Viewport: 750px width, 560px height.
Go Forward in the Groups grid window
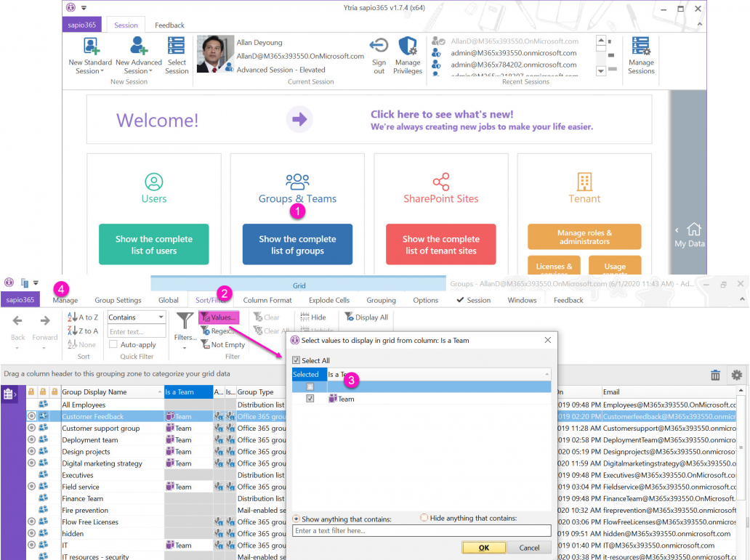pos(45,327)
